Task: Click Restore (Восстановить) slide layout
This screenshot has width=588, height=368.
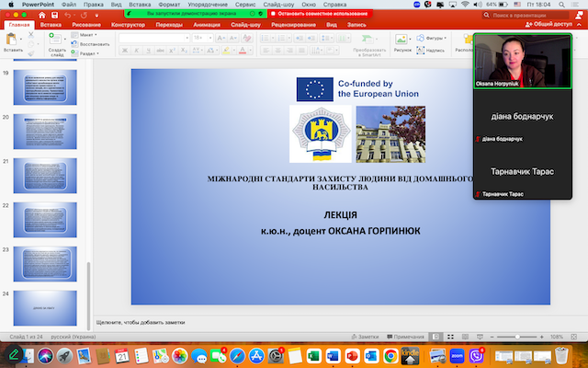Action: tap(90, 44)
